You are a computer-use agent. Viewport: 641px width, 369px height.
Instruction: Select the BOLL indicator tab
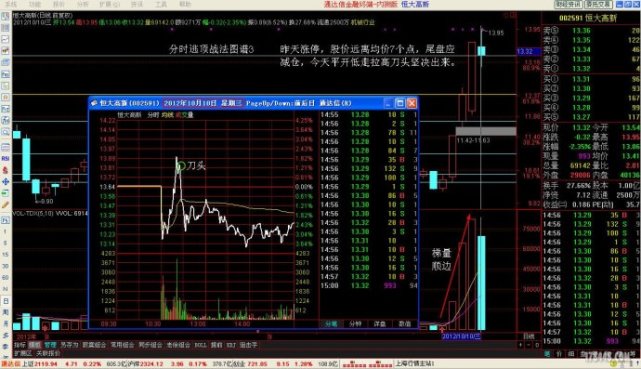click(x=200, y=345)
